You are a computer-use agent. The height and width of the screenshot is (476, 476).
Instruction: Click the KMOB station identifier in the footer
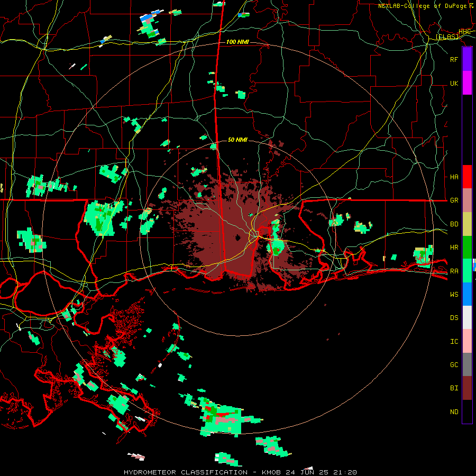pos(271,472)
